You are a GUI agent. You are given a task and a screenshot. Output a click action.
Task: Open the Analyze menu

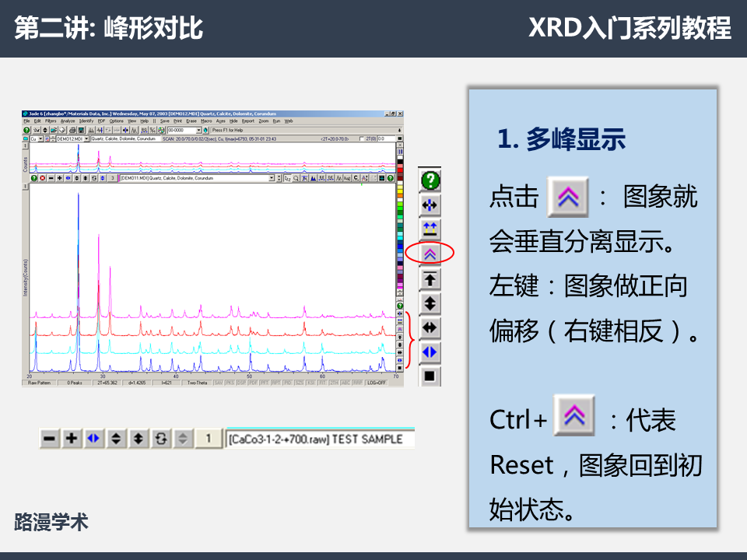click(68, 121)
